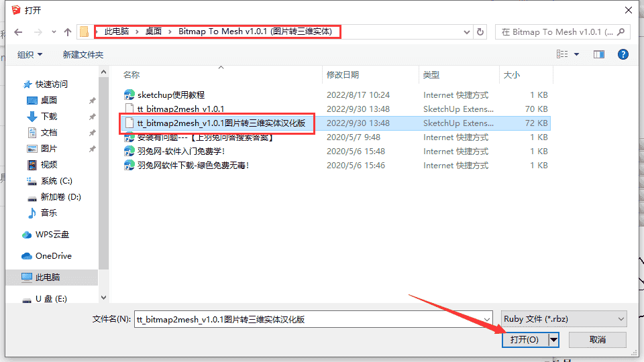
Task: Click the 打开(O) button
Action: point(525,340)
